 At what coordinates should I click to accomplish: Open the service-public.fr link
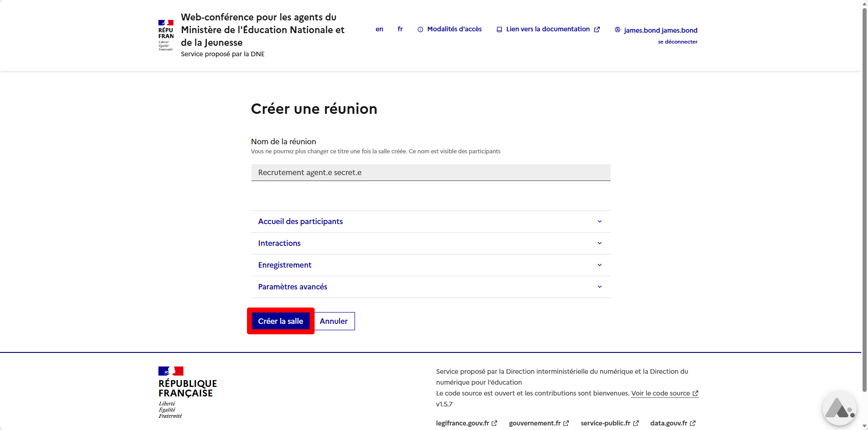tap(610, 423)
